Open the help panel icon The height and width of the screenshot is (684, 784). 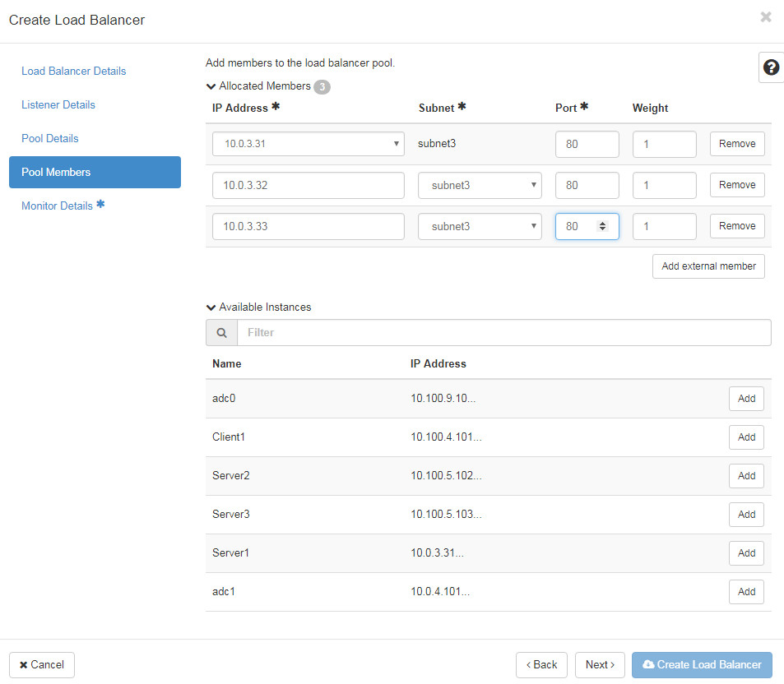pos(771,67)
